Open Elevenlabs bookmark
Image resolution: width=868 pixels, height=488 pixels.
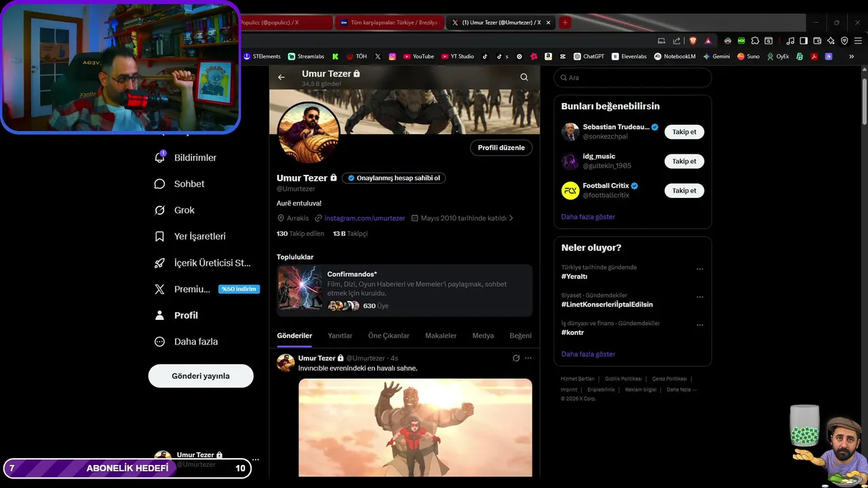coord(629,56)
